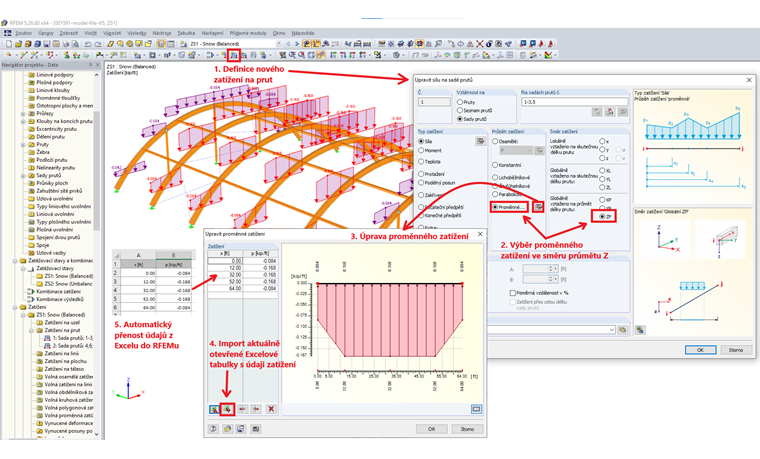The height and width of the screenshot is (459, 760).
Task: Click the Na sadách prutů č. field with 1-3,5
Action: click(574, 102)
